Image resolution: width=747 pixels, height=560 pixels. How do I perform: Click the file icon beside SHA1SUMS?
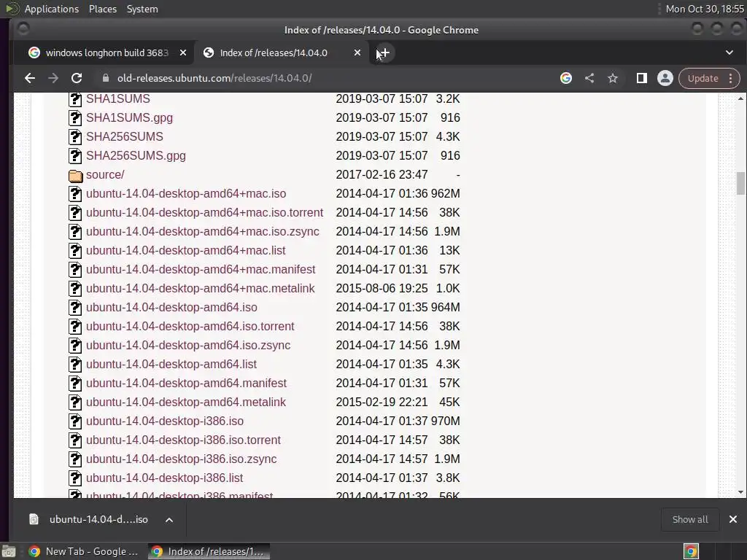pos(75,99)
